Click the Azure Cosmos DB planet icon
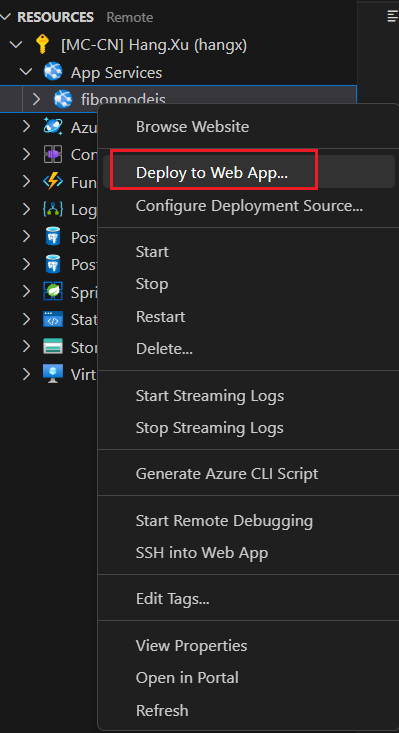The image size is (399, 733). [53, 127]
